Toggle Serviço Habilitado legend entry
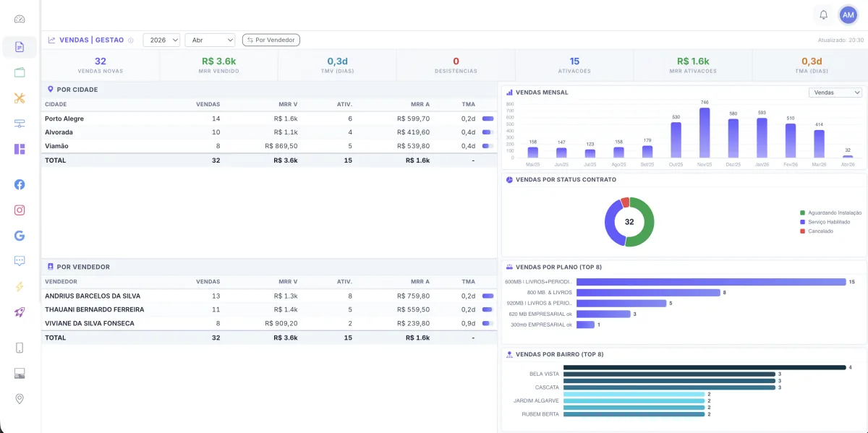Screen dimensions: 868x433 (825, 222)
